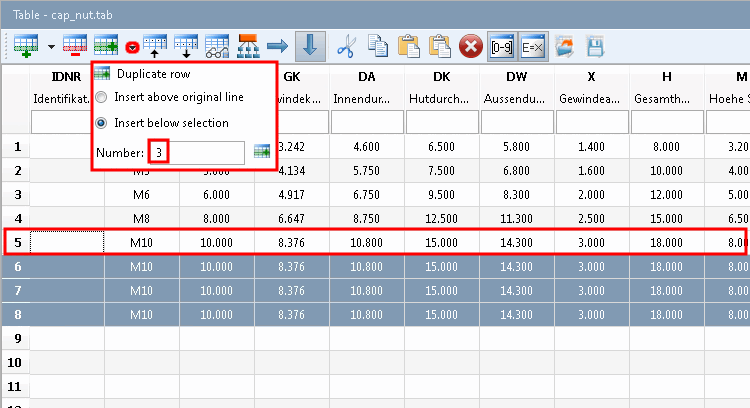Click the Number input field in popup

tap(197, 153)
